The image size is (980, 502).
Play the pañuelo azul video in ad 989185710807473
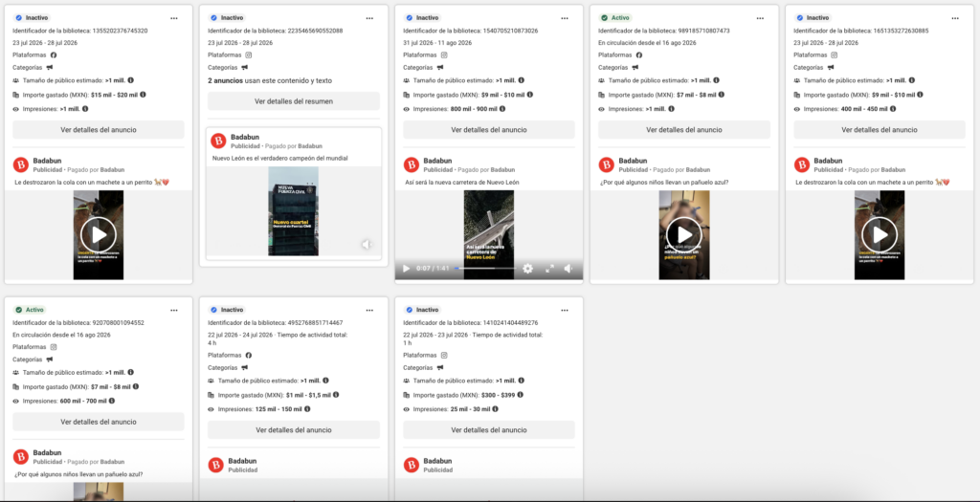coord(683,235)
